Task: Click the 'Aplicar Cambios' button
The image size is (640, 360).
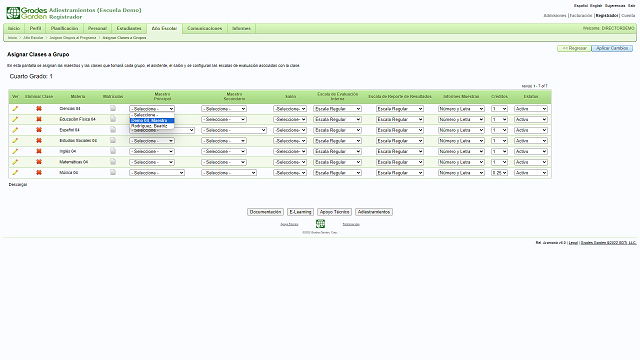Action: (x=612, y=48)
